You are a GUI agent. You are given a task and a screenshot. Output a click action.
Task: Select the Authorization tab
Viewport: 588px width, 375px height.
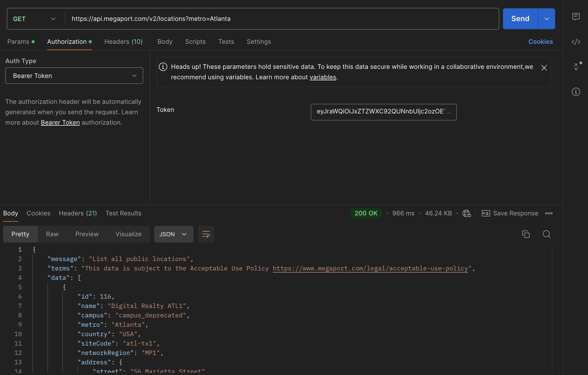(x=69, y=42)
